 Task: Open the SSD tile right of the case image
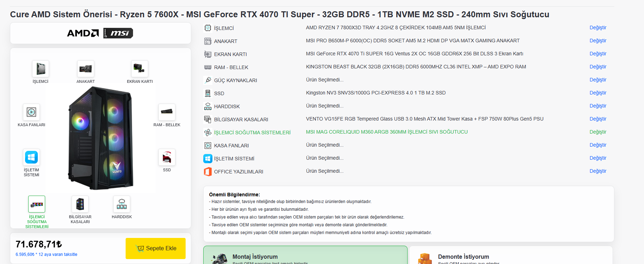[x=167, y=157]
